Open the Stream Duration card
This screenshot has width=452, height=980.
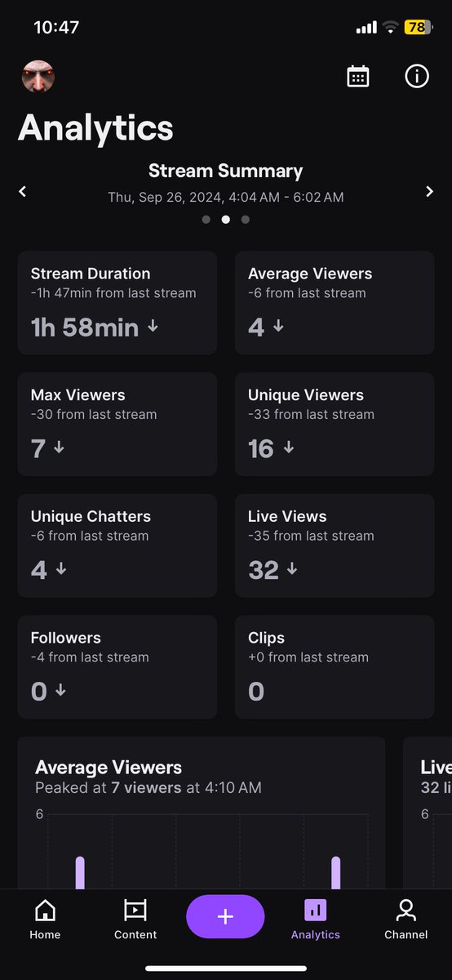[x=117, y=303]
